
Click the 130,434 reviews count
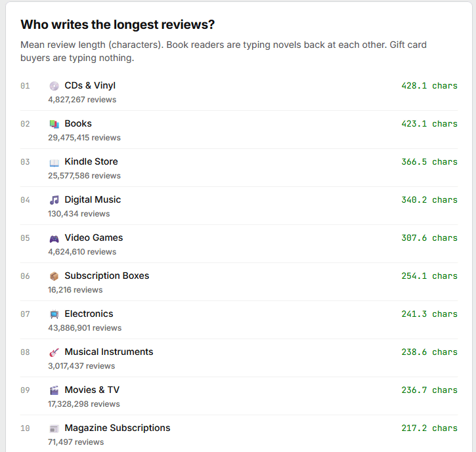point(79,214)
